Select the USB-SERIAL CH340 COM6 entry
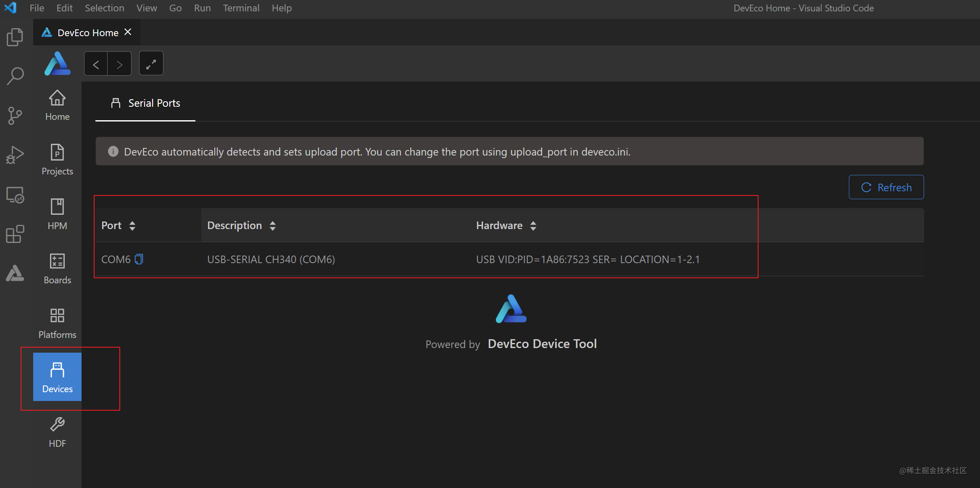The width and height of the screenshot is (980, 488). click(271, 258)
